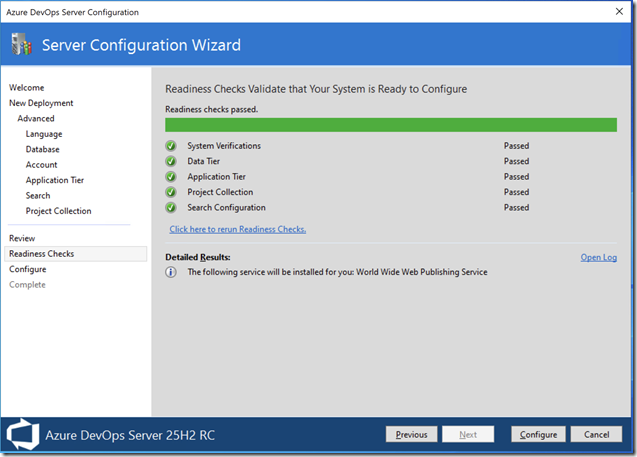Click Passed status for Search Configuration
Image resolution: width=637 pixels, height=457 pixels.
[516, 208]
